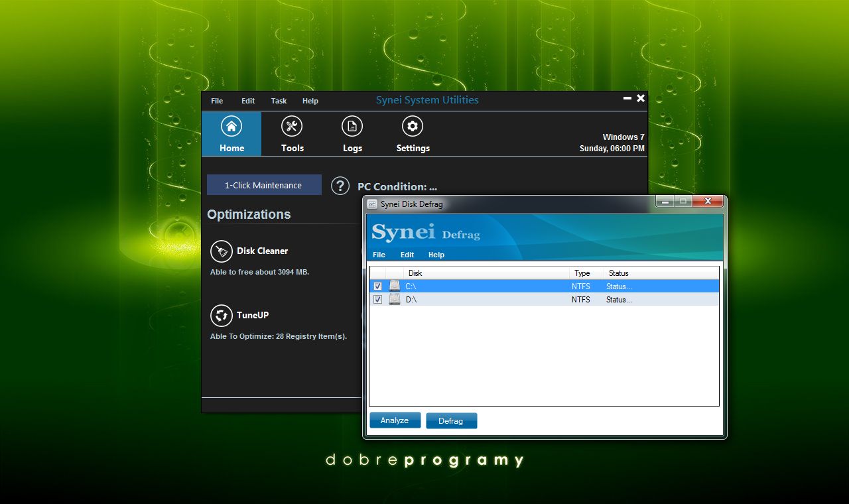The height and width of the screenshot is (504, 849).
Task: Click NTFS type in the D:\ row
Action: (x=580, y=299)
